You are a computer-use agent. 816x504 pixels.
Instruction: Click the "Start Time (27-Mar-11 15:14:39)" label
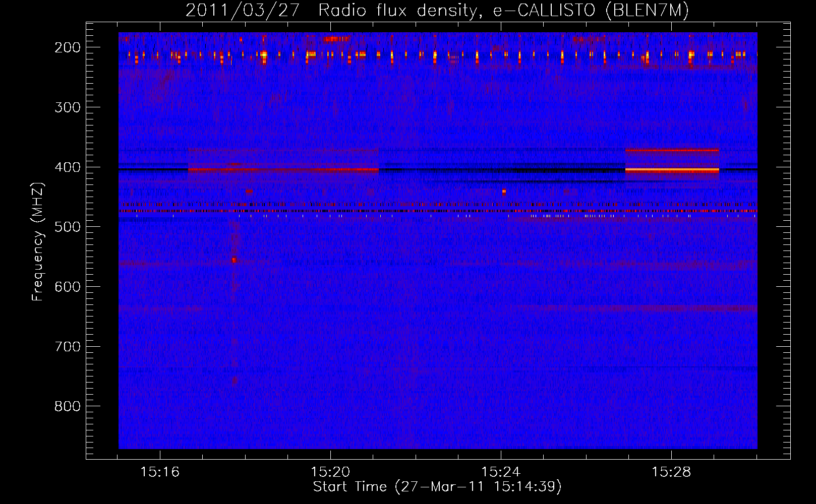[437, 487]
